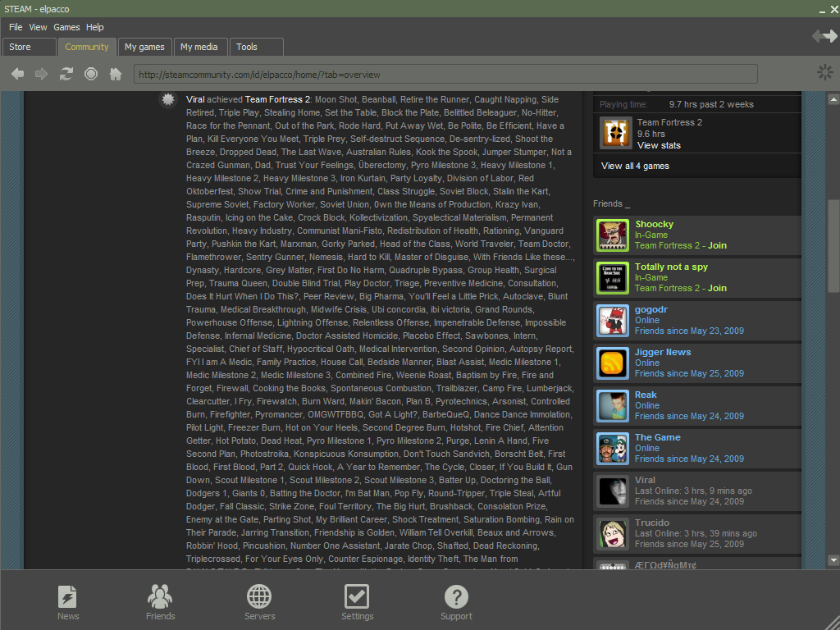Viewport: 840px width, 630px height.
Task: Open gogodr's avatar
Action: pos(612,321)
